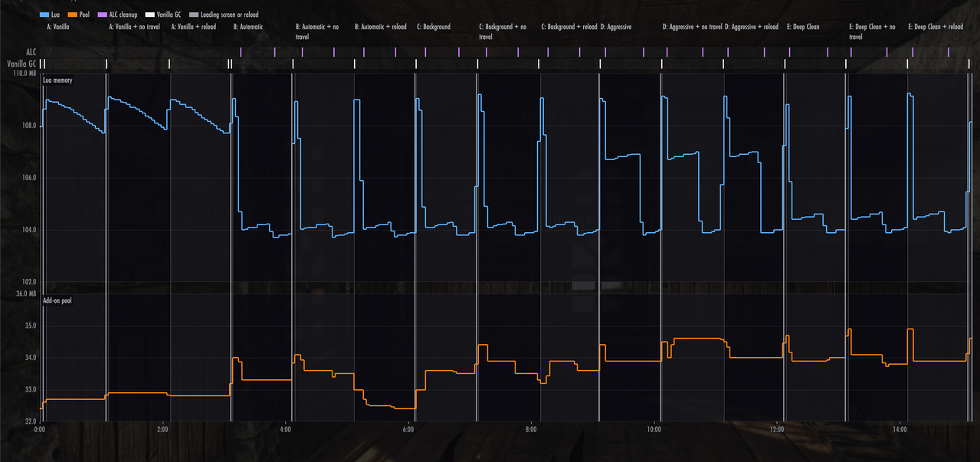Viewport: 980px width, 462px height.
Task: Select the '12:00' time axis label
Action: [776, 430]
